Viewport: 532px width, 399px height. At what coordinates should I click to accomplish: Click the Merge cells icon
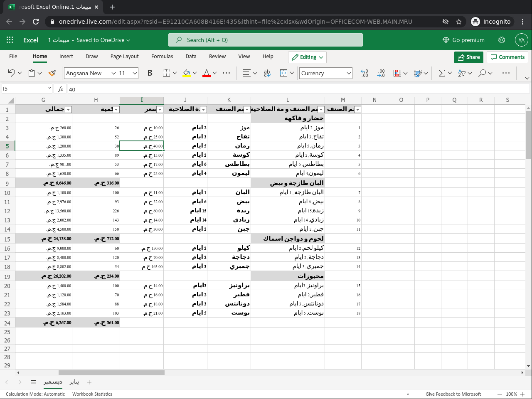coord(283,73)
